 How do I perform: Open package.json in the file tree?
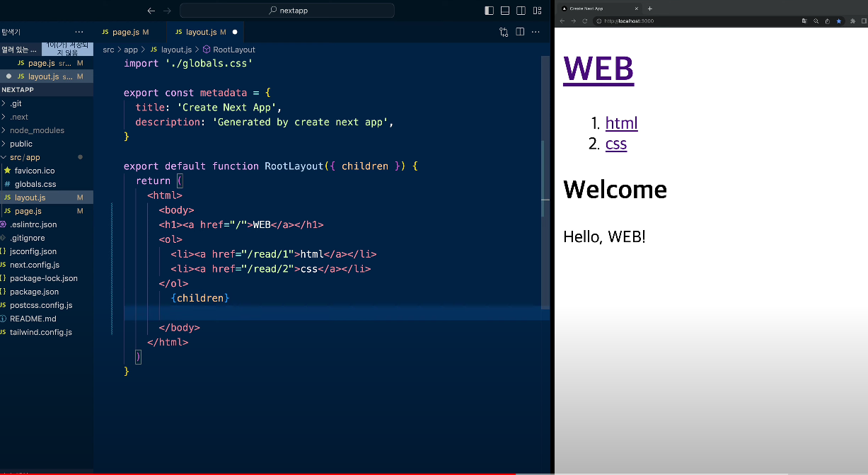47,292
